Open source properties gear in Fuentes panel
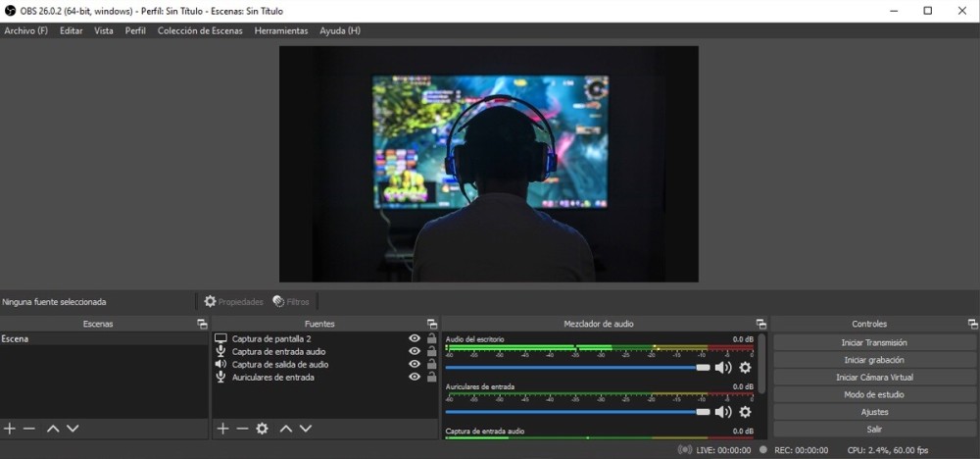 pyautogui.click(x=262, y=429)
